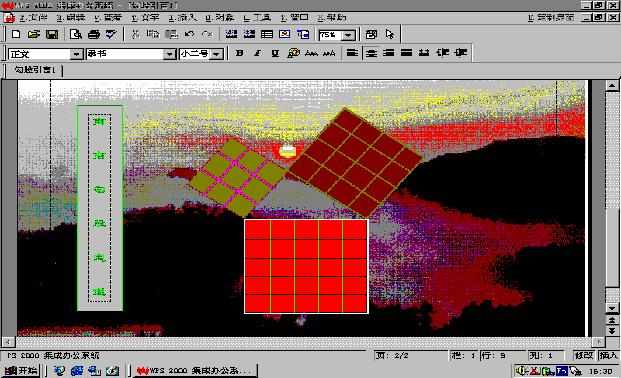
Task: Insert a table using grid icon
Action: point(267,34)
